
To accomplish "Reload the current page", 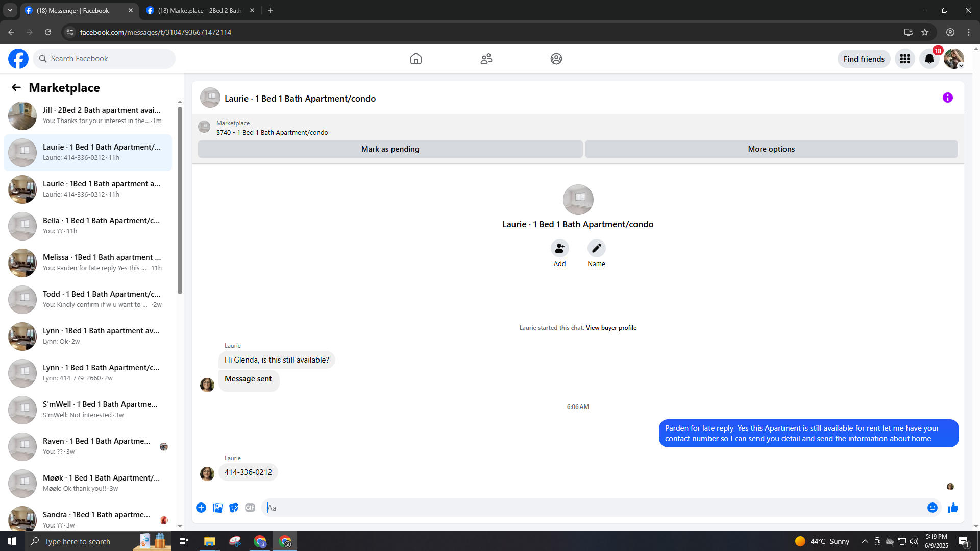I will coord(48,32).
